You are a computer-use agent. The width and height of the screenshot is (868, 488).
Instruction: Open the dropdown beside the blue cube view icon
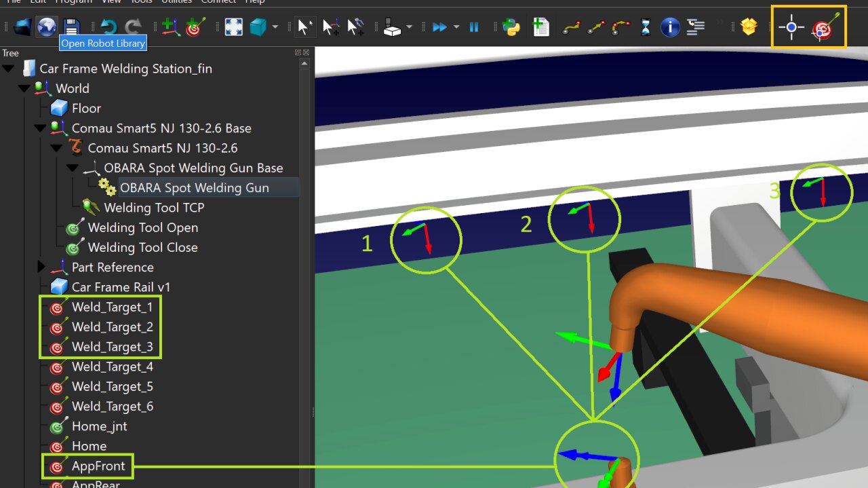coord(275,27)
